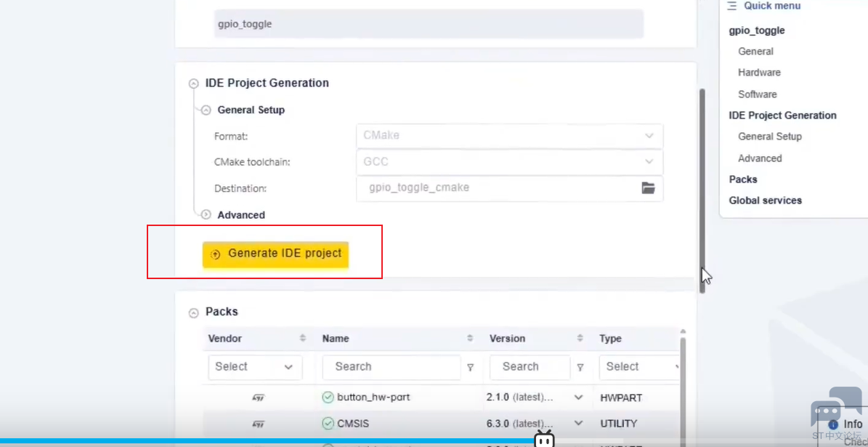Click the Generate IDE project button
The height and width of the screenshot is (447, 868).
coord(276,254)
